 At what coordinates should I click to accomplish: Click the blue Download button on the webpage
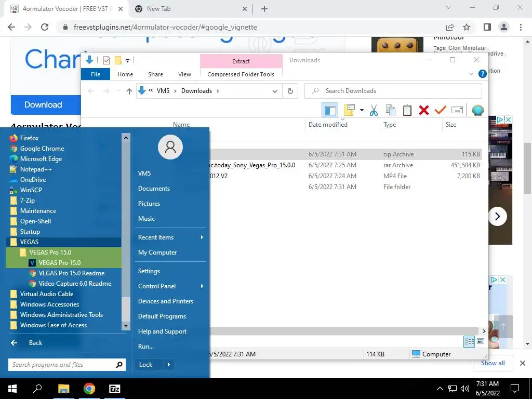[x=46, y=104]
